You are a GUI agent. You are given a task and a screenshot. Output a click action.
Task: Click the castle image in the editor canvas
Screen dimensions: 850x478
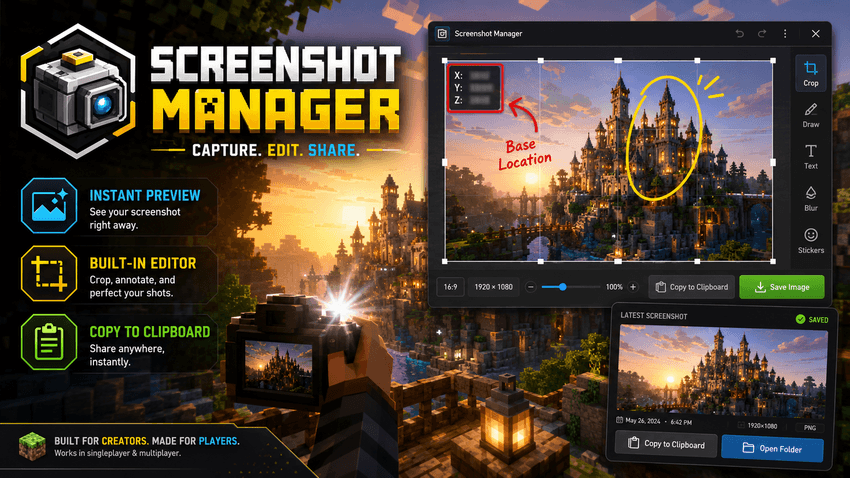609,161
